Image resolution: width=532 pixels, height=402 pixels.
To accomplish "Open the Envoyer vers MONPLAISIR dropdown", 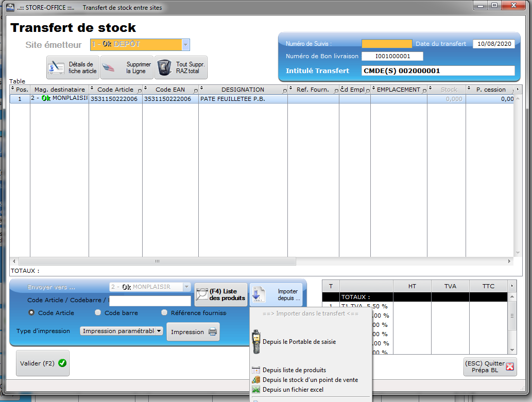I will coord(186,287).
